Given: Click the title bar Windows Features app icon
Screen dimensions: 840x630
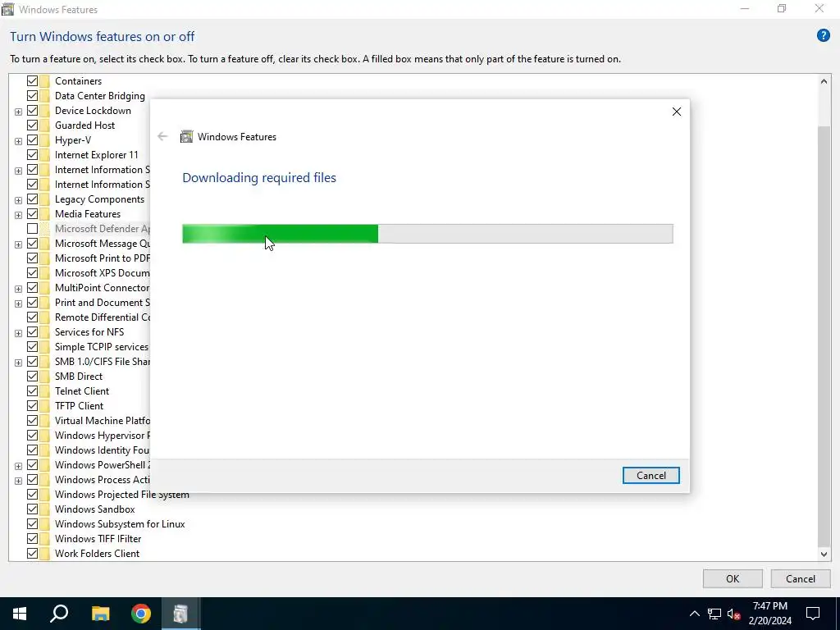Looking at the screenshot, I should point(8,9).
